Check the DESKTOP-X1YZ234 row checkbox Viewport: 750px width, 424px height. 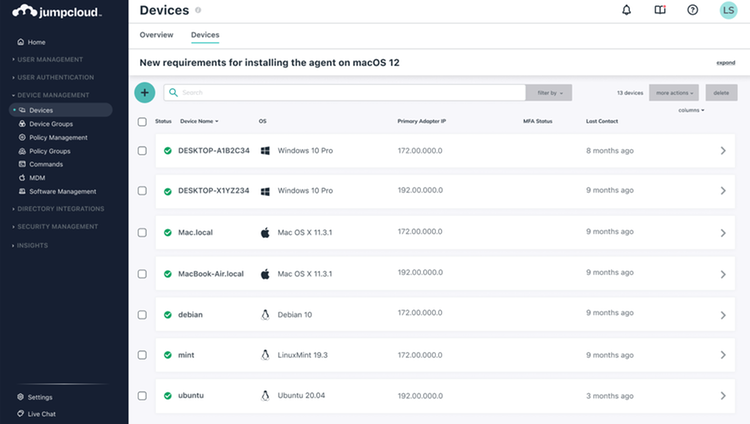pyautogui.click(x=142, y=190)
